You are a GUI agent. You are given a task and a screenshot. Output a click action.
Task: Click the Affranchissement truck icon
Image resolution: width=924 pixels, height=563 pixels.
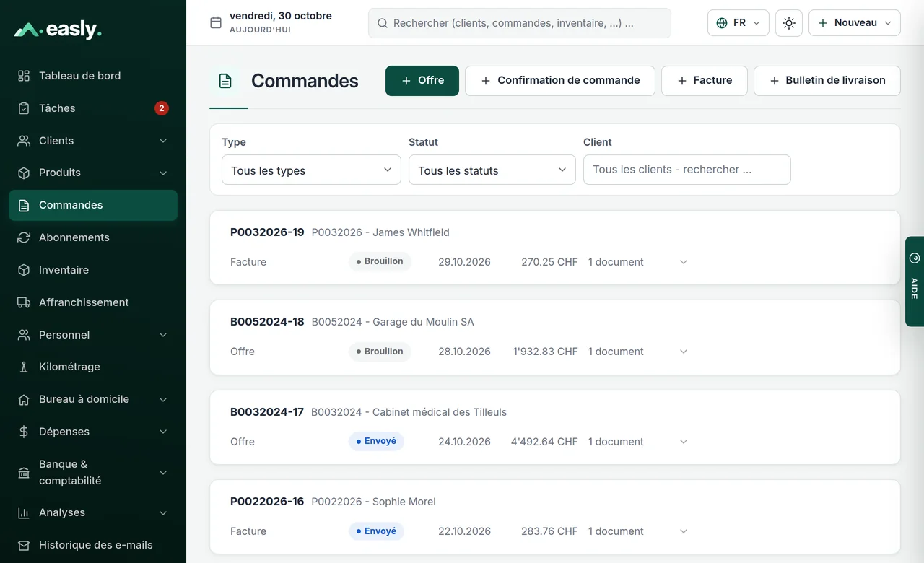tap(24, 302)
